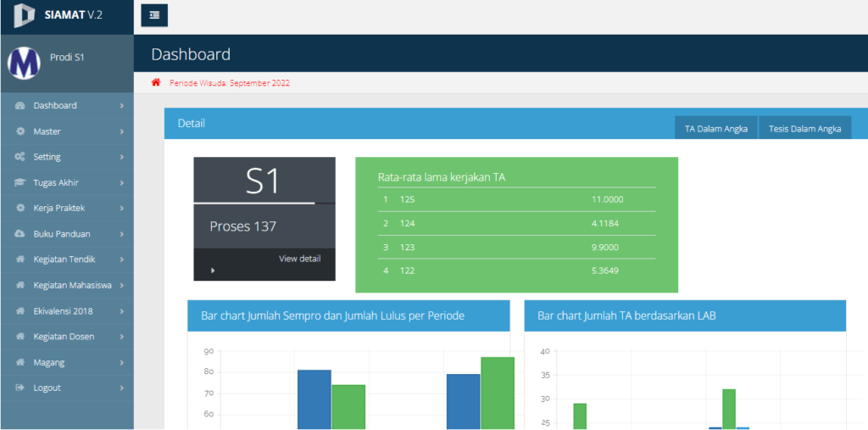Viewport: 868px width, 430px height.
Task: Click the Master gear icon
Action: (19, 131)
